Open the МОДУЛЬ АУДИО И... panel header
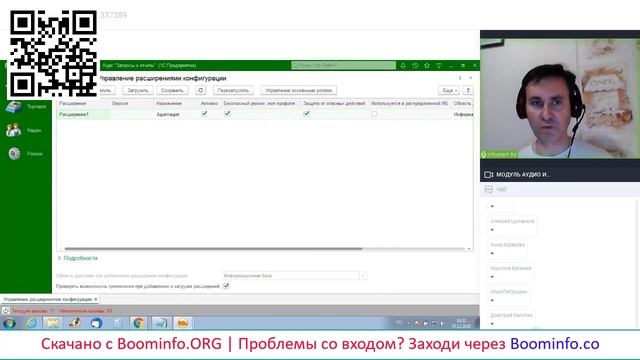 point(560,174)
